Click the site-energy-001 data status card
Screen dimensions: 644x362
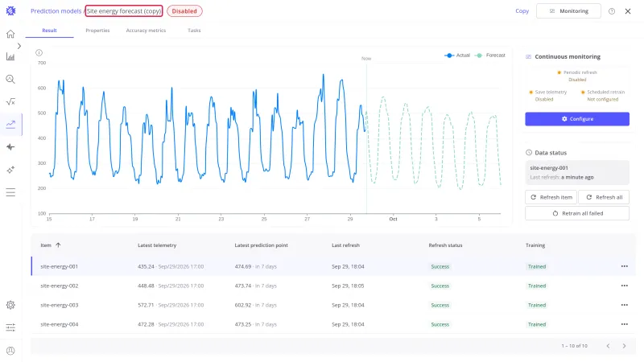tap(577, 172)
